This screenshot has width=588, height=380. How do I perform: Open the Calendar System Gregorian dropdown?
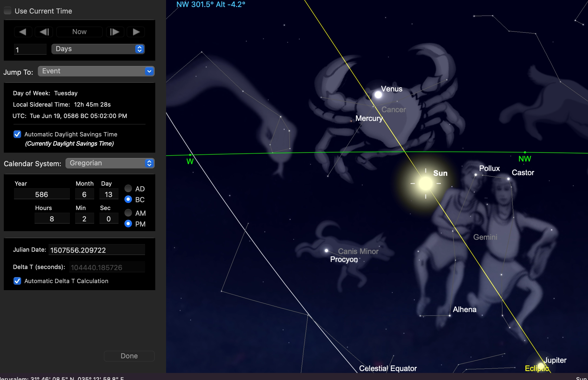point(110,163)
